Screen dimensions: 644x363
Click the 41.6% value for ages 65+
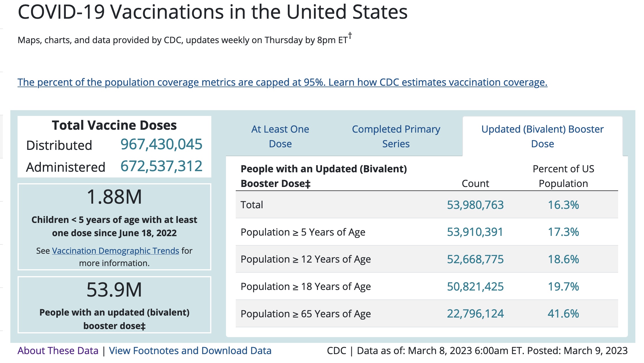(x=563, y=314)
